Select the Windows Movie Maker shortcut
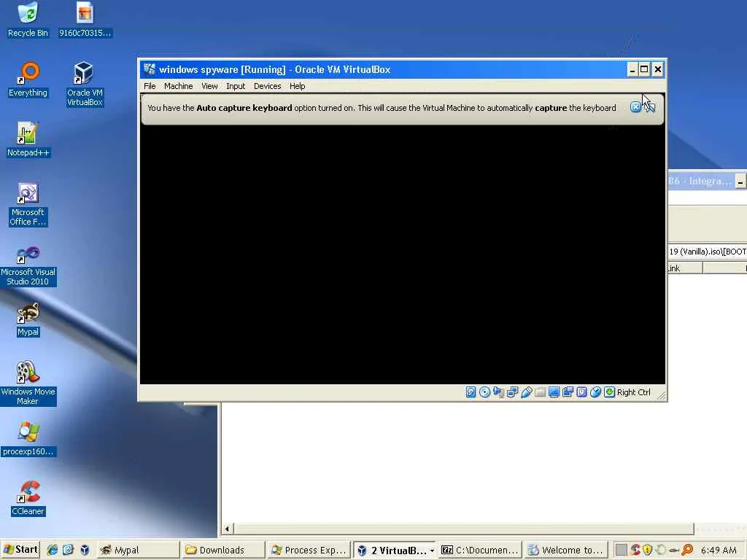Viewport: 747px width, 560px height. point(28,383)
